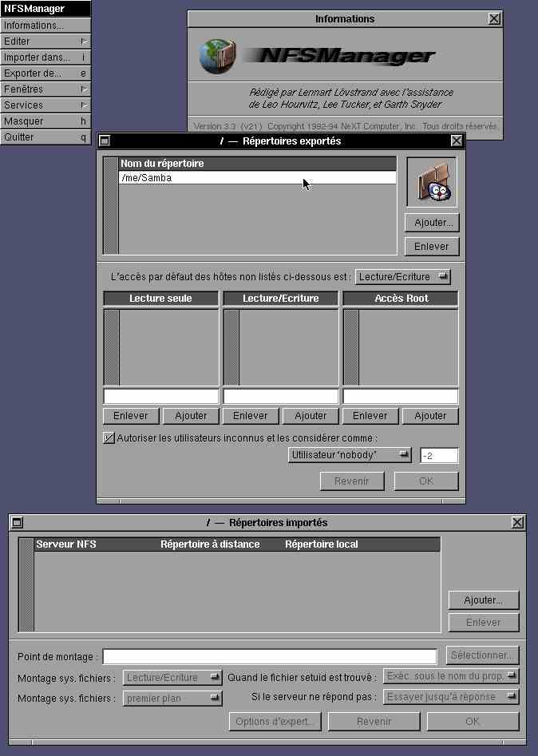The width and height of the screenshot is (538, 756).
Task: Click Enlever under Lecture seule
Action: 131,416
